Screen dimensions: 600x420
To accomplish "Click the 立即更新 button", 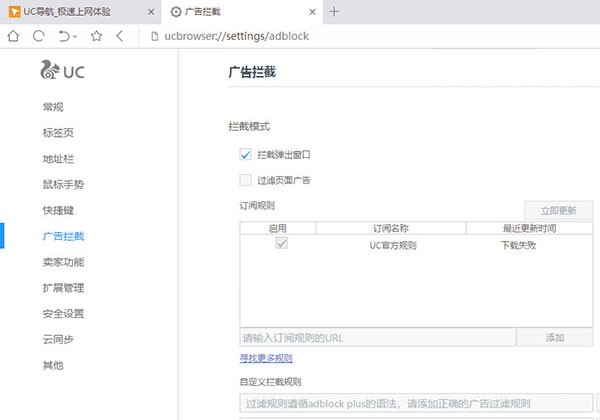I will coord(558,210).
